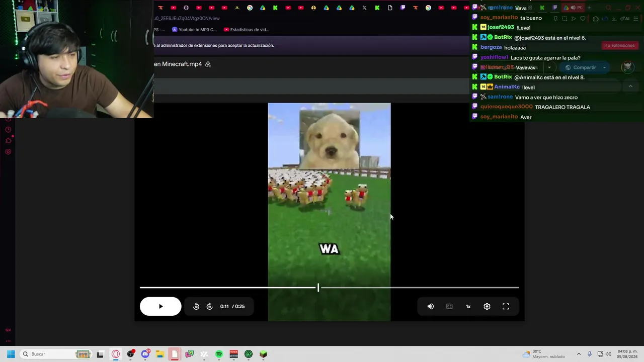Image resolution: width=644 pixels, height=362 pixels.
Task: Open Spotify from the taskbar
Action: [x=219, y=354]
